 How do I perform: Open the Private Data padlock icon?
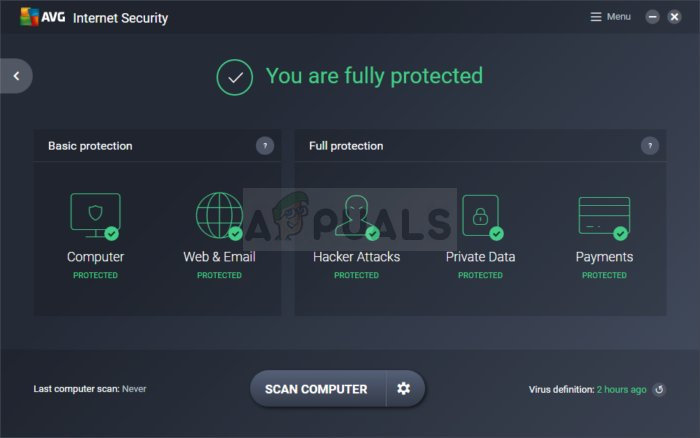pyautogui.click(x=480, y=215)
